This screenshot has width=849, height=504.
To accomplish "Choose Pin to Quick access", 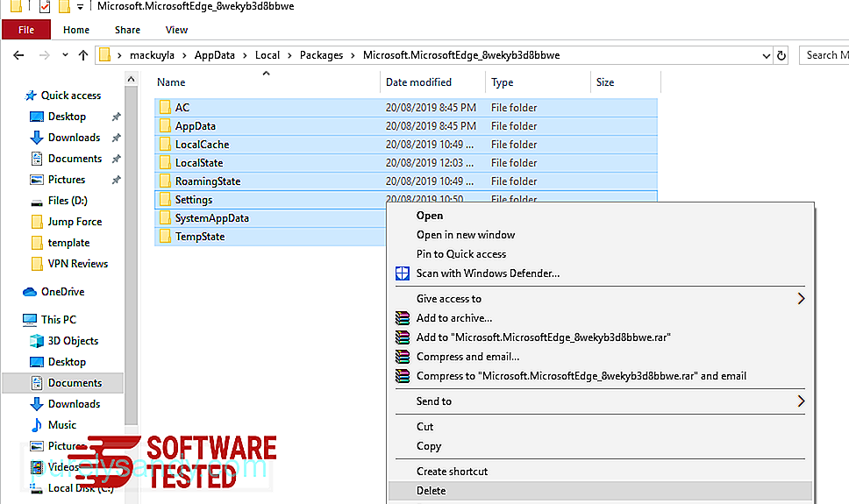I will 460,254.
